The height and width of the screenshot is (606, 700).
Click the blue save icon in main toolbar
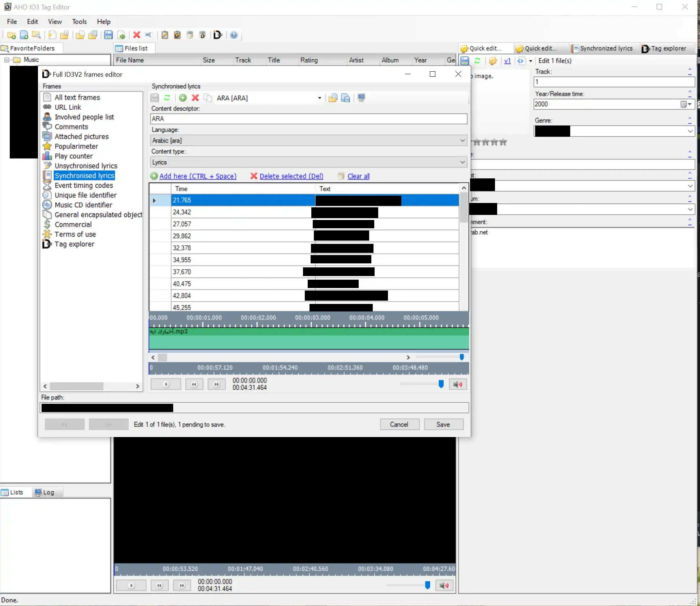coord(108,35)
